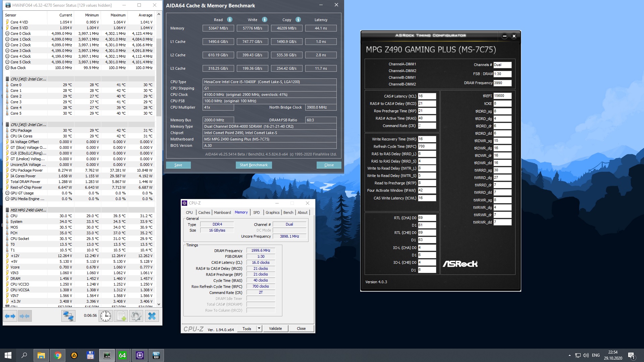644x362 pixels.
Task: Click the expand columns arrows icon in HWiNFO
Action: click(x=10, y=316)
